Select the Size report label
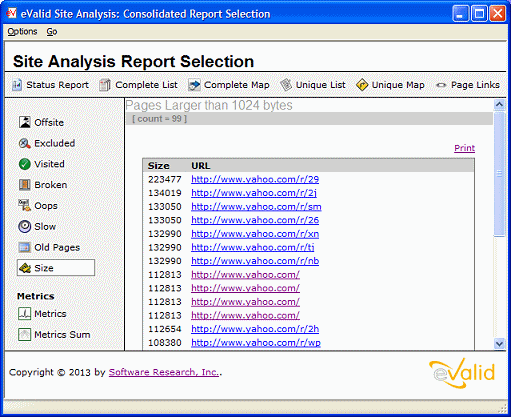 44,268
